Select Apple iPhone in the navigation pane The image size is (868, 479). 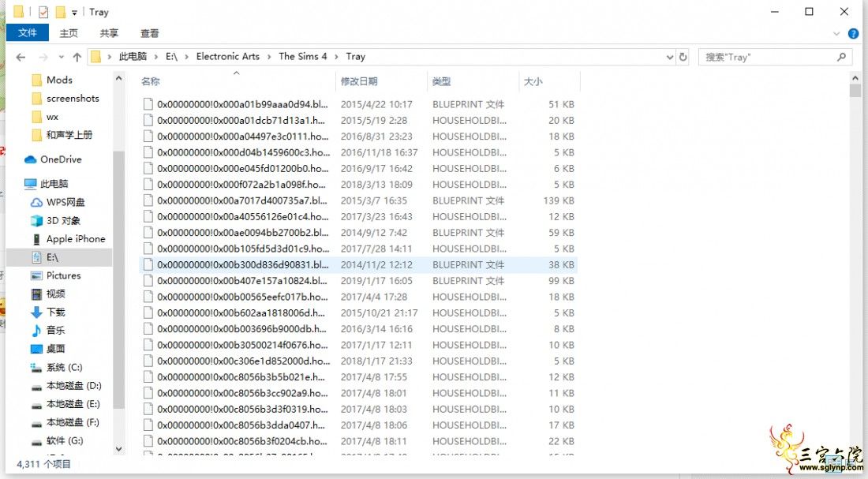pyautogui.click(x=76, y=238)
